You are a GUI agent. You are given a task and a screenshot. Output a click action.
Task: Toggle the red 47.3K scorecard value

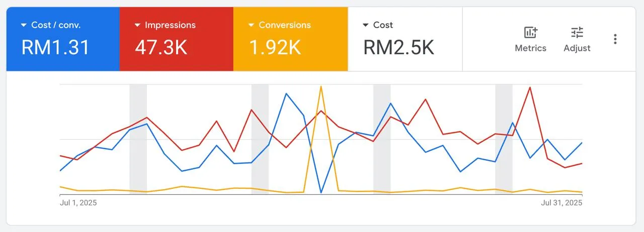click(x=161, y=47)
